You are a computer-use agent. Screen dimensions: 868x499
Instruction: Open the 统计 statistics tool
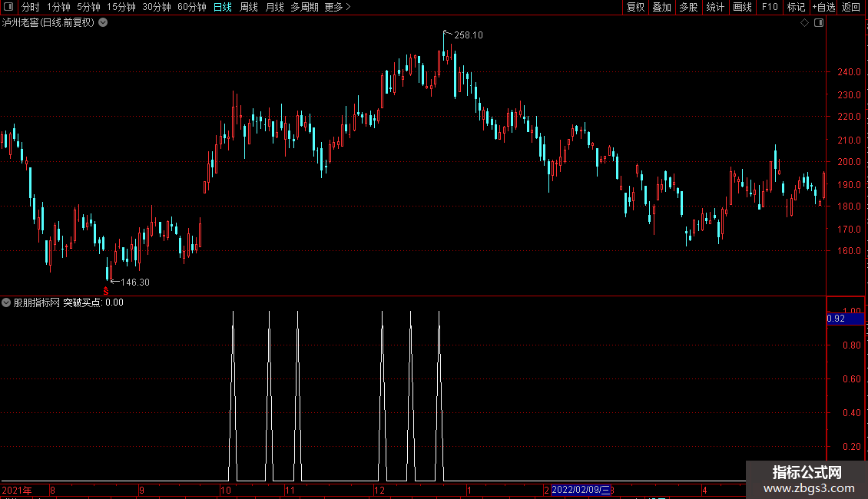pyautogui.click(x=714, y=7)
